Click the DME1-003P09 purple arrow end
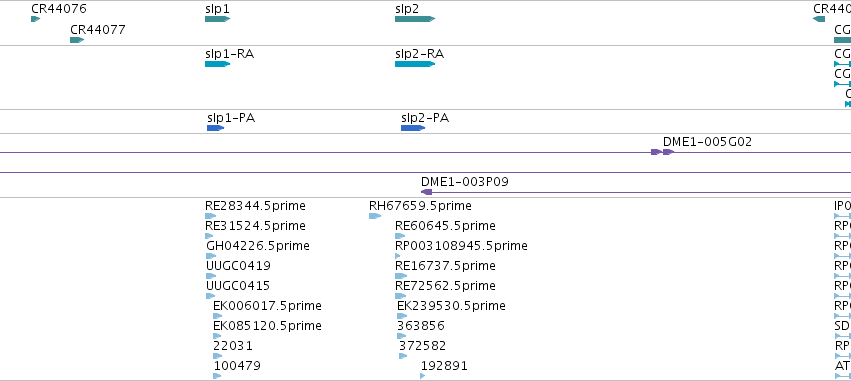 click(427, 192)
